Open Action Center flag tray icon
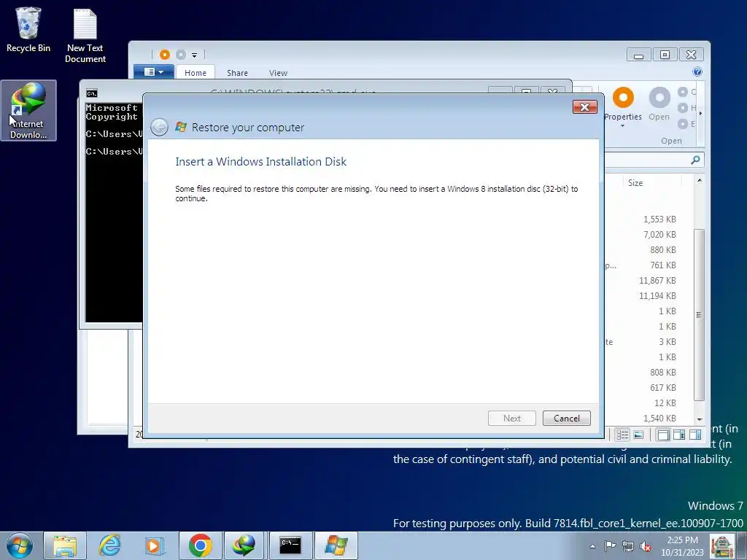This screenshot has width=747, height=560. pyautogui.click(x=610, y=546)
